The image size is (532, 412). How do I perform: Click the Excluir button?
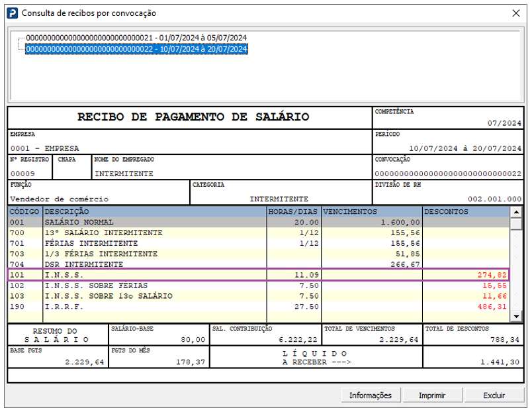coord(494,395)
